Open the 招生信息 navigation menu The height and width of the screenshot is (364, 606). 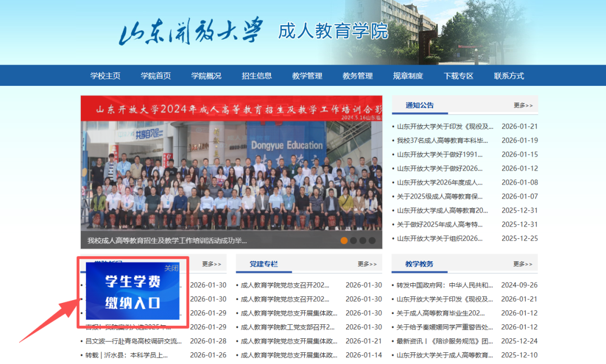coord(257,76)
